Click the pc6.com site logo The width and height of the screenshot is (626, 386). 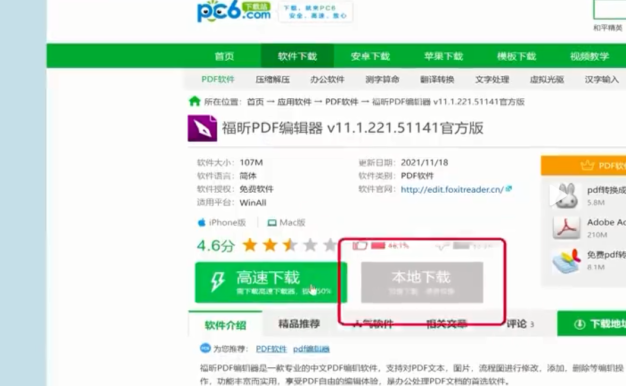pyautogui.click(x=234, y=11)
